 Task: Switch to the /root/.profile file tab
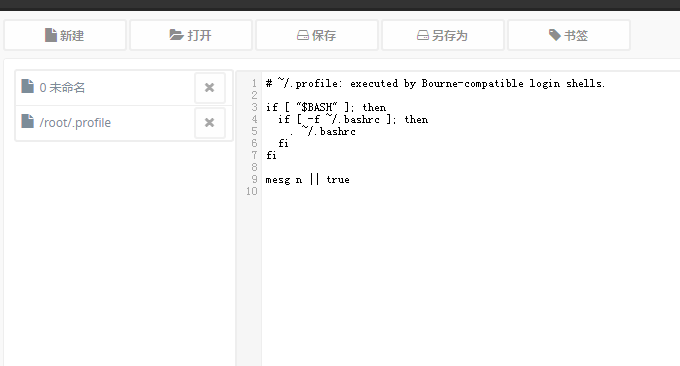click(x=105, y=123)
